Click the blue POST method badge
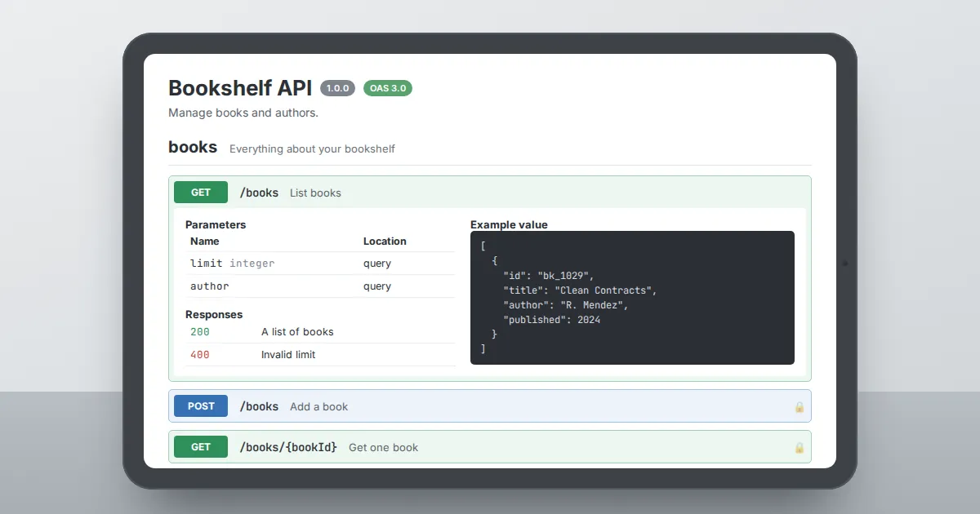The height and width of the screenshot is (514, 980). [x=201, y=406]
